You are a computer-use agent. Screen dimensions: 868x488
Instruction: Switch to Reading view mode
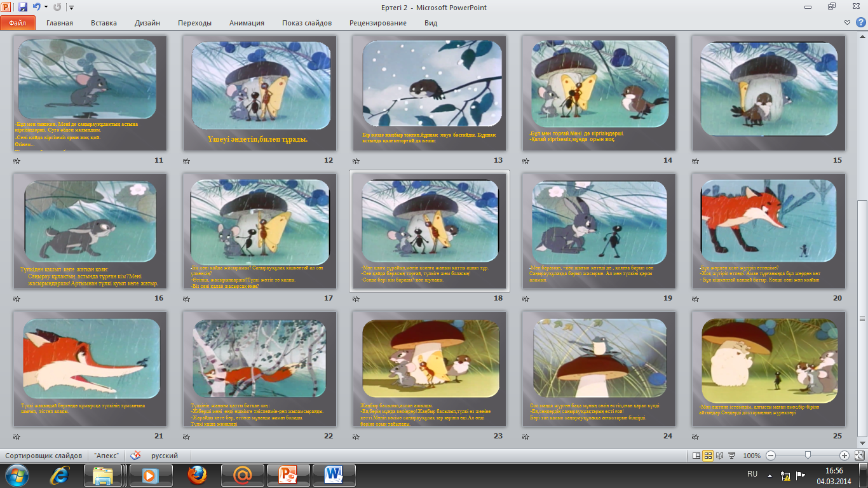(x=719, y=456)
